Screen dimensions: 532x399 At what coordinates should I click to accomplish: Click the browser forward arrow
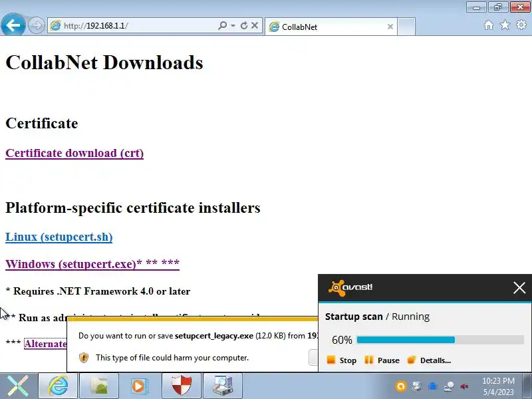click(x=37, y=25)
